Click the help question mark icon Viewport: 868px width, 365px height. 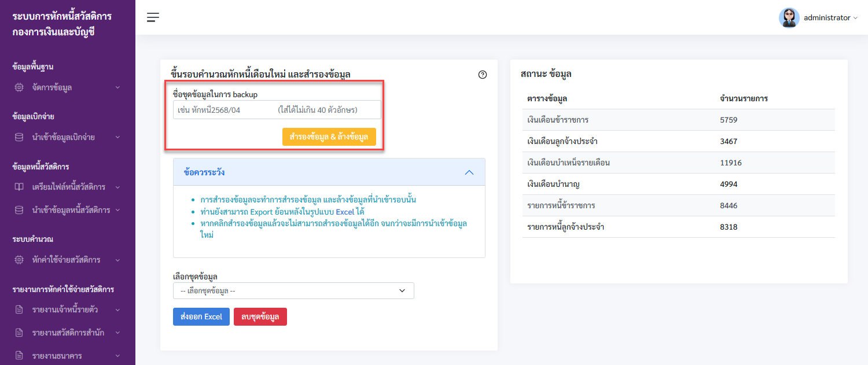tap(483, 75)
